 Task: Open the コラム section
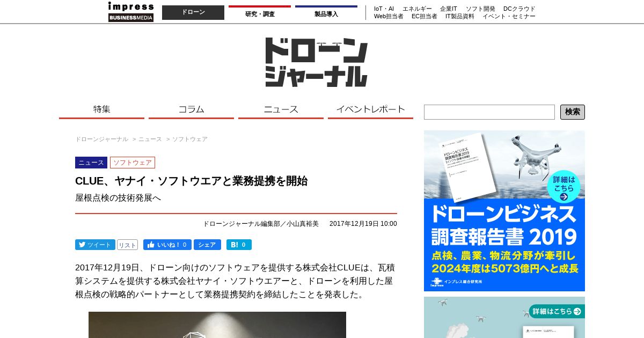(x=191, y=109)
